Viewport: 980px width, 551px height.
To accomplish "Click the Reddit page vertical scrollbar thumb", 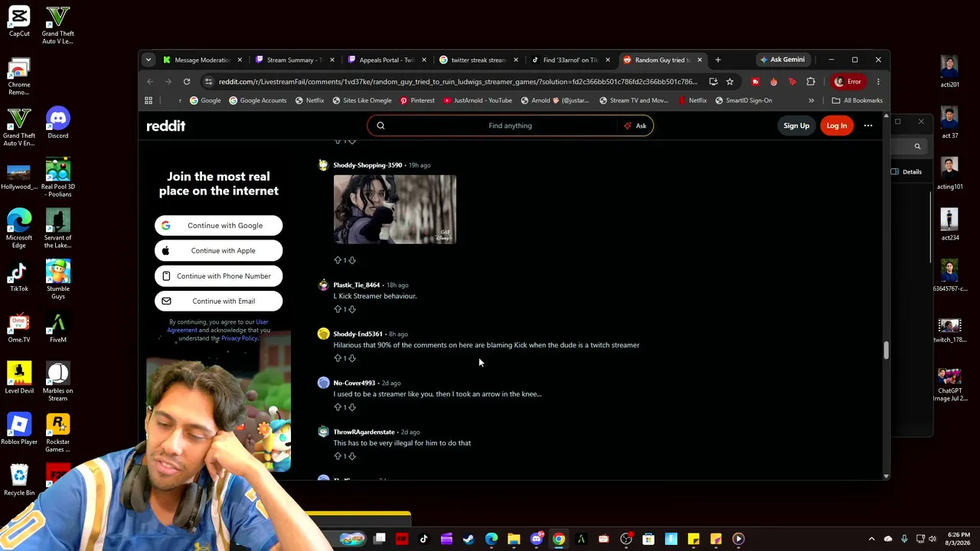I will tap(886, 350).
